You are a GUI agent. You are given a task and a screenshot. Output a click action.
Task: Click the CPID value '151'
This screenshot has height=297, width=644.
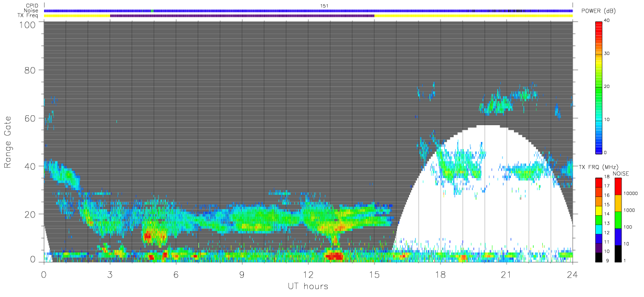(x=324, y=6)
